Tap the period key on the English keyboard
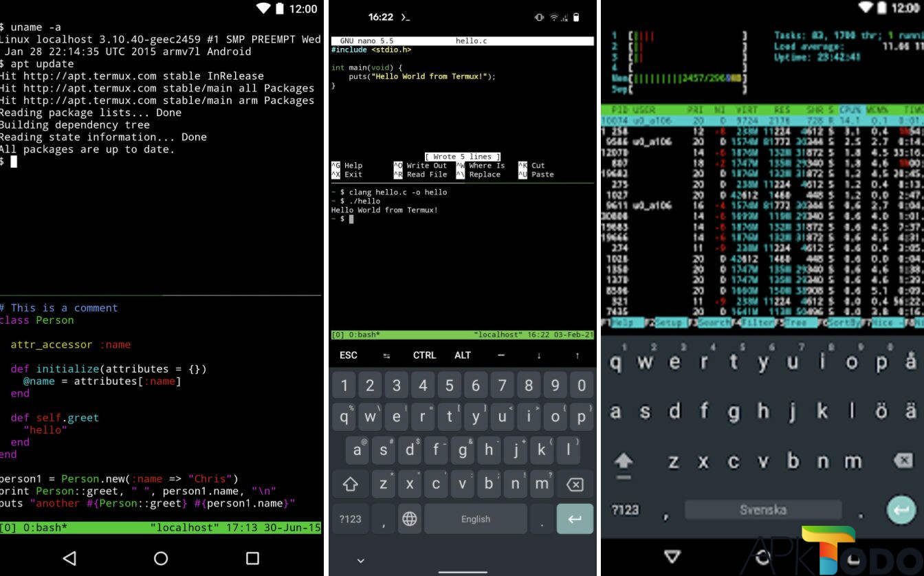Image resolution: width=924 pixels, height=576 pixels. tap(542, 519)
